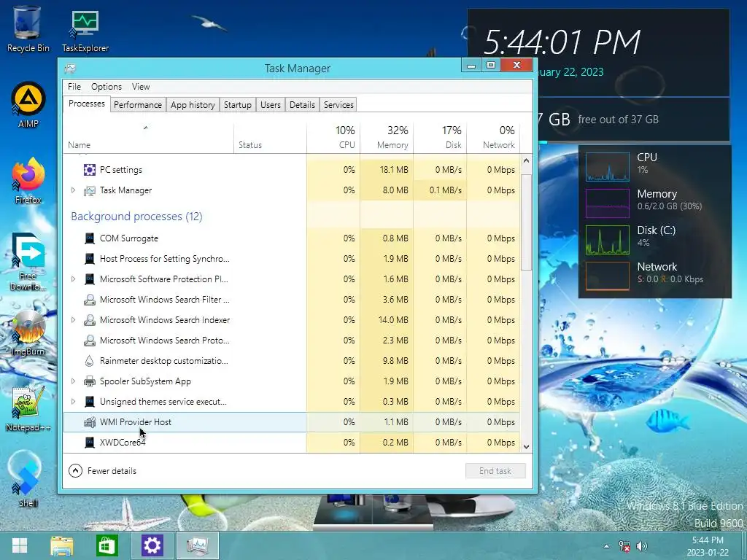
Task: Sort by the Disk column header
Action: point(440,138)
